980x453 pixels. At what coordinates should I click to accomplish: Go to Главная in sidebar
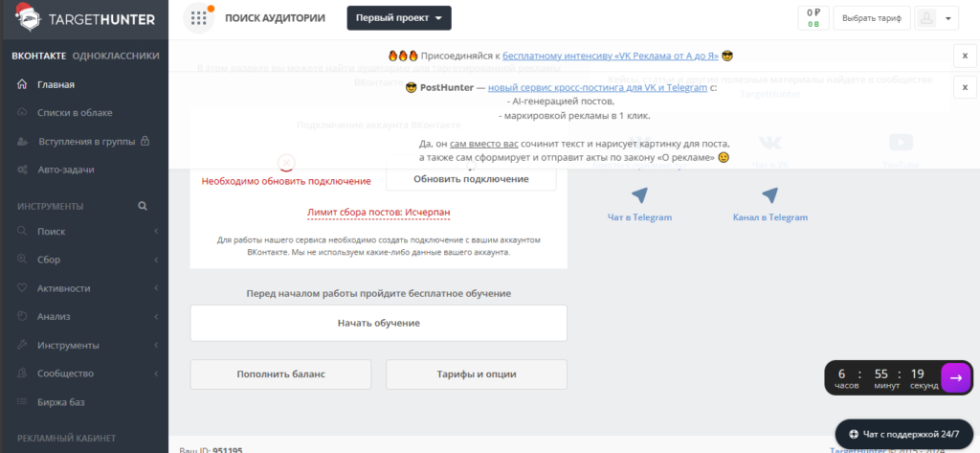(56, 84)
